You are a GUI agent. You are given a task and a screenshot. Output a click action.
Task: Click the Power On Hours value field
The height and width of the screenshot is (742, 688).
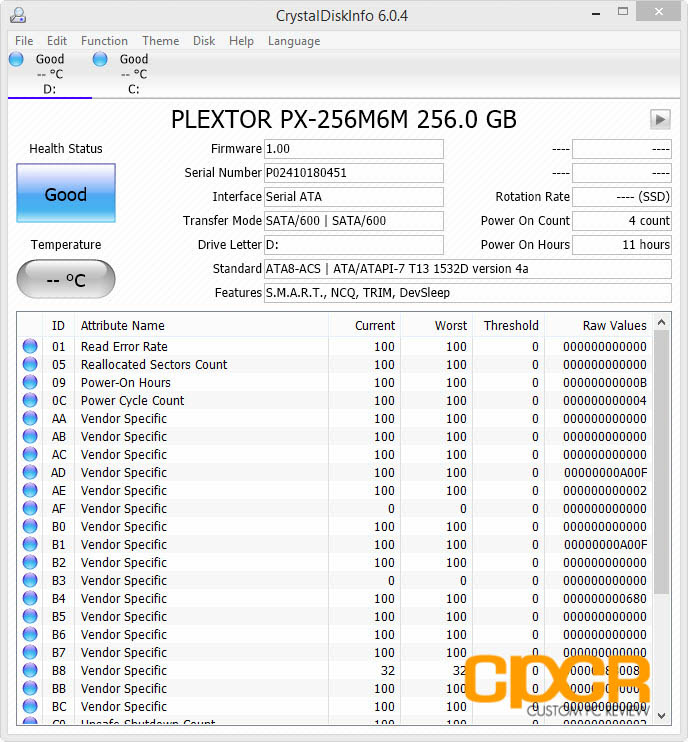pyautogui.click(x=622, y=245)
